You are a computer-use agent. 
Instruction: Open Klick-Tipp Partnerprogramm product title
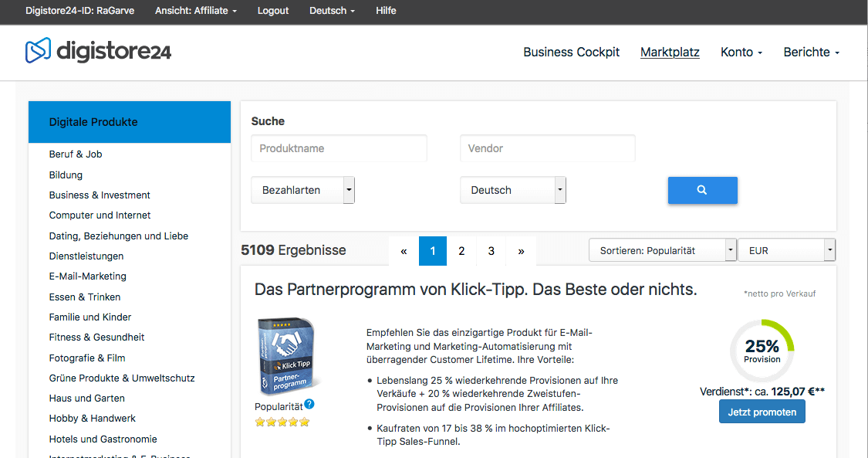(475, 289)
